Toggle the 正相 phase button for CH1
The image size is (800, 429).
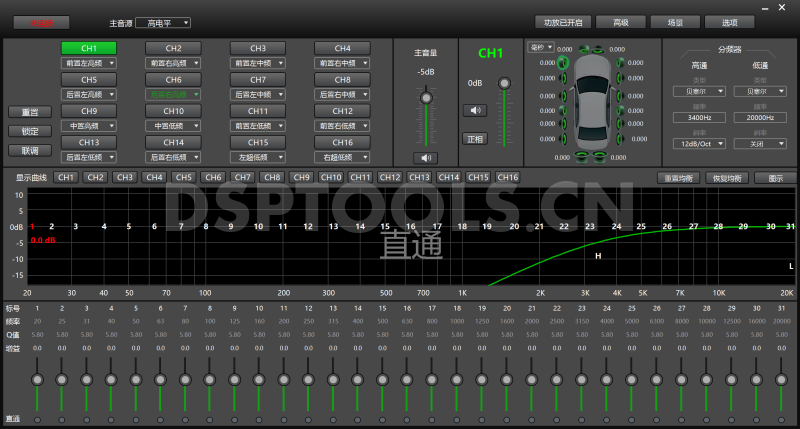[475, 139]
